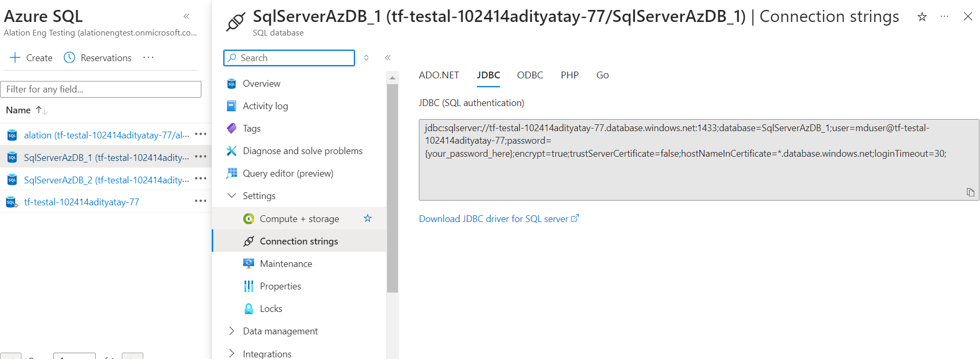980x361 pixels.
Task: Click the Create button
Action: (x=31, y=57)
